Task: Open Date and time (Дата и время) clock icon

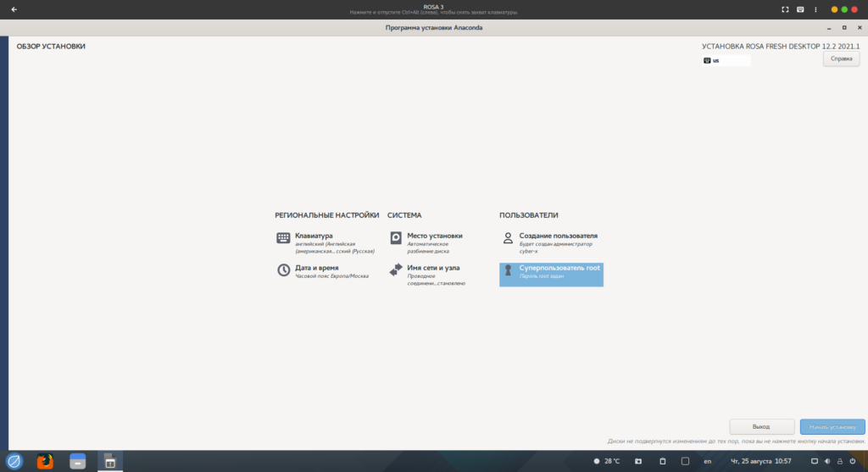Action: (283, 270)
